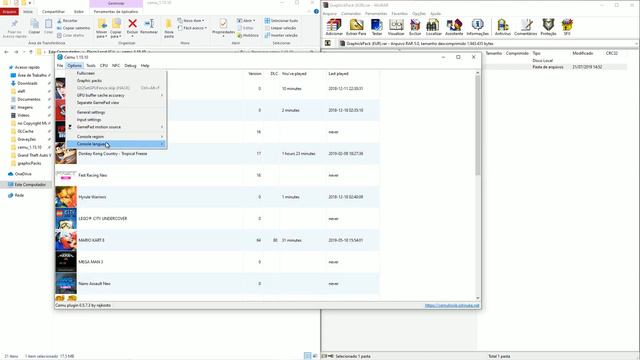Image resolution: width=640 pixels, height=360 pixels.
Task: Expand GamePad motion source submenu
Action: [117, 127]
